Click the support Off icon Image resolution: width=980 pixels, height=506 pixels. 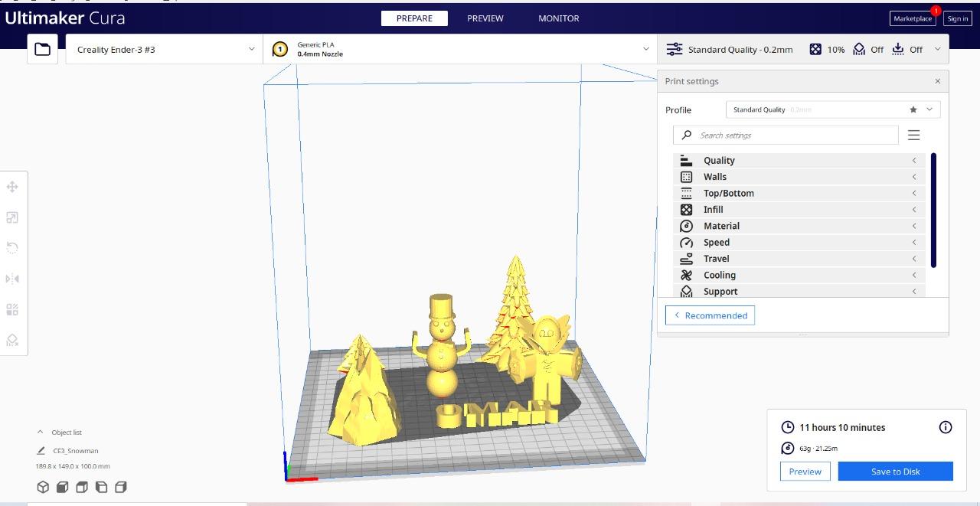click(860, 49)
